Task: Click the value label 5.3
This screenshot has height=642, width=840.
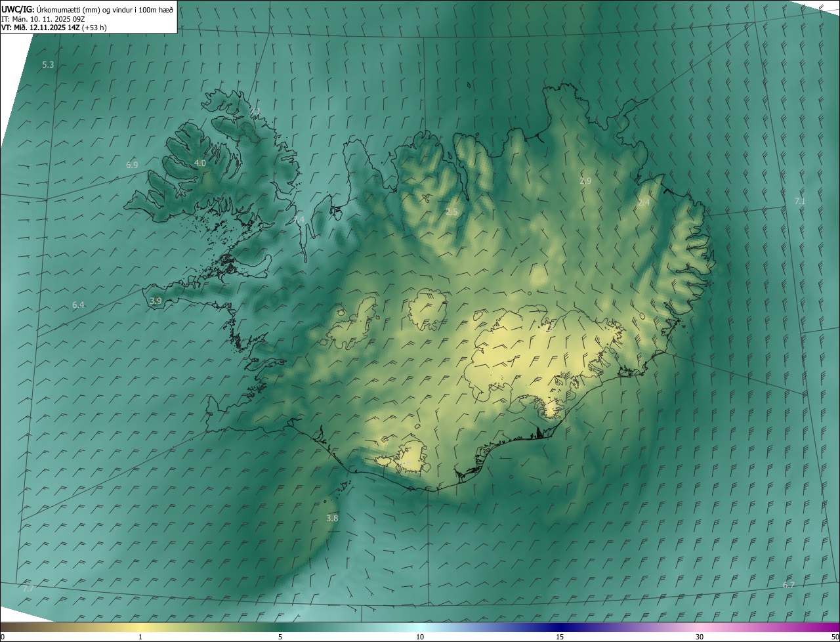Action: point(48,65)
